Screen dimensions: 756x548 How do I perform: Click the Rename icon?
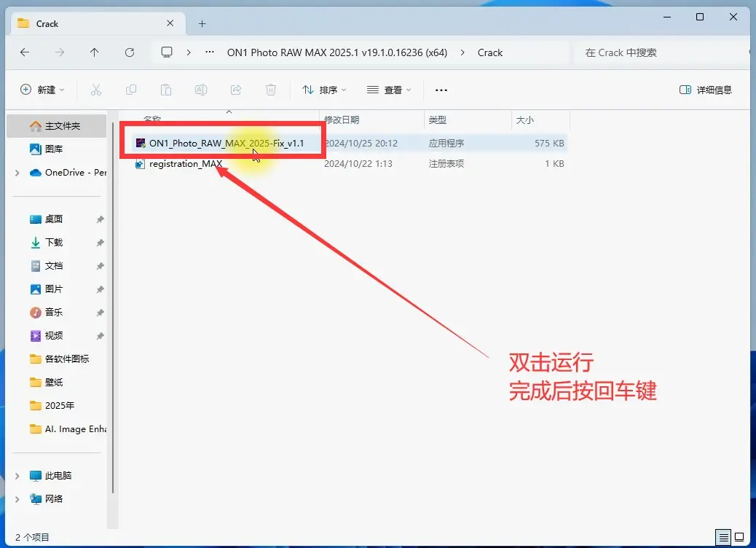pos(200,90)
